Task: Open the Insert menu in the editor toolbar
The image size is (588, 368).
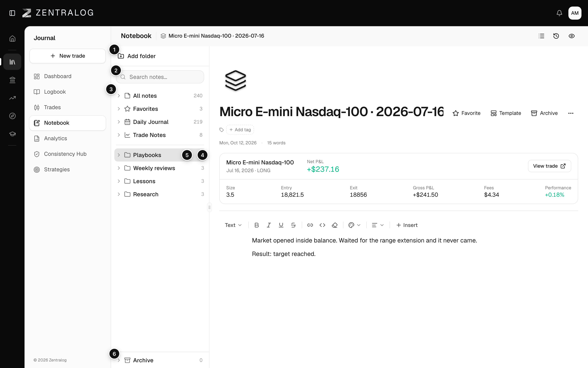Action: tap(407, 225)
